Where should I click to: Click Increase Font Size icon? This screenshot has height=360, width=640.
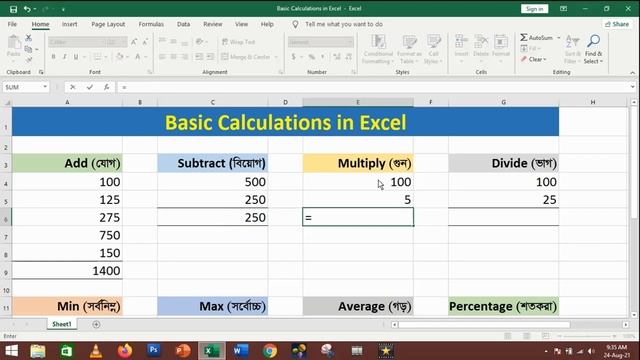(134, 42)
